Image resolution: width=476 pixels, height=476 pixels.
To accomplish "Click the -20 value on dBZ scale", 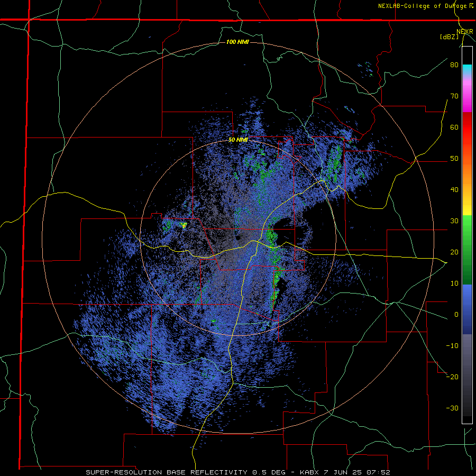I will coord(452,377).
